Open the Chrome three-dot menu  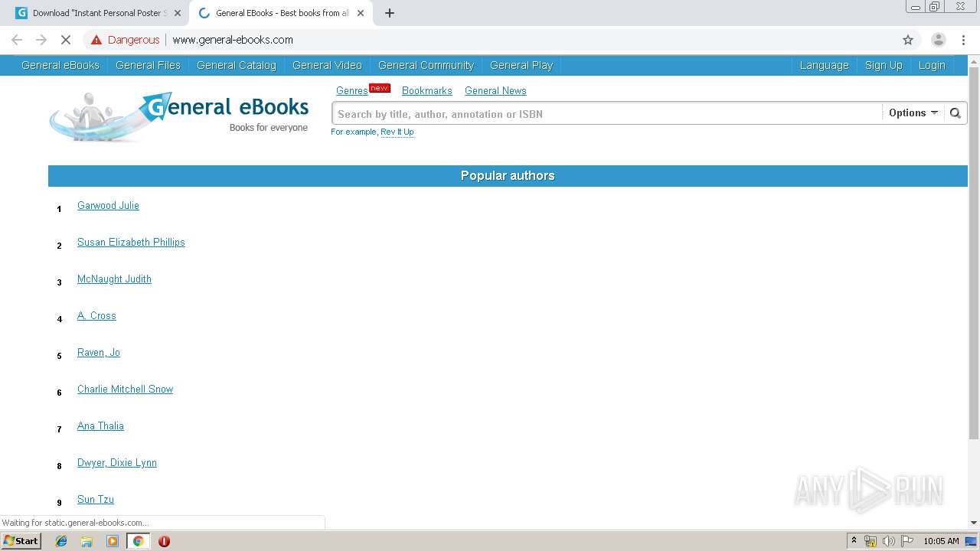[963, 40]
